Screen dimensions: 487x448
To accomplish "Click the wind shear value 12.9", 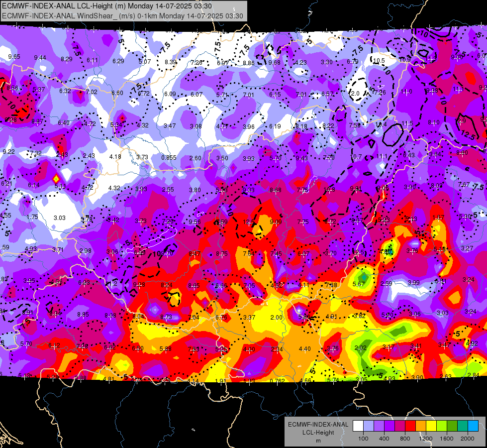I will [460, 120].
